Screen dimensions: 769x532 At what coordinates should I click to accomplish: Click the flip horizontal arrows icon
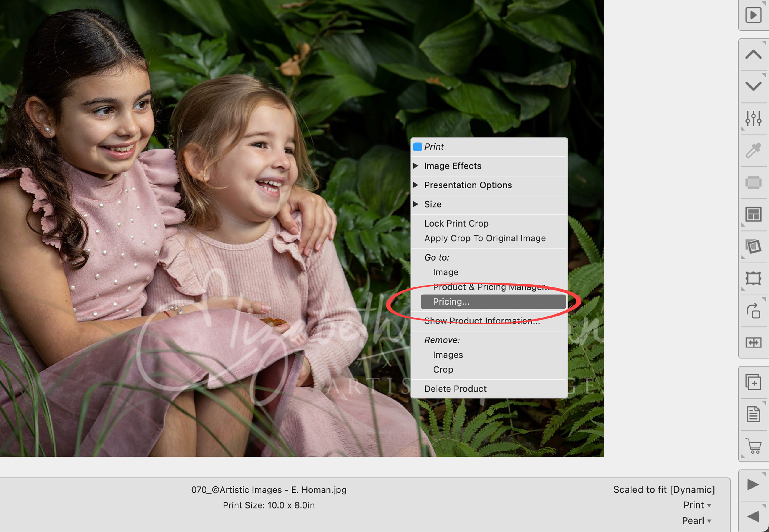pyautogui.click(x=753, y=343)
